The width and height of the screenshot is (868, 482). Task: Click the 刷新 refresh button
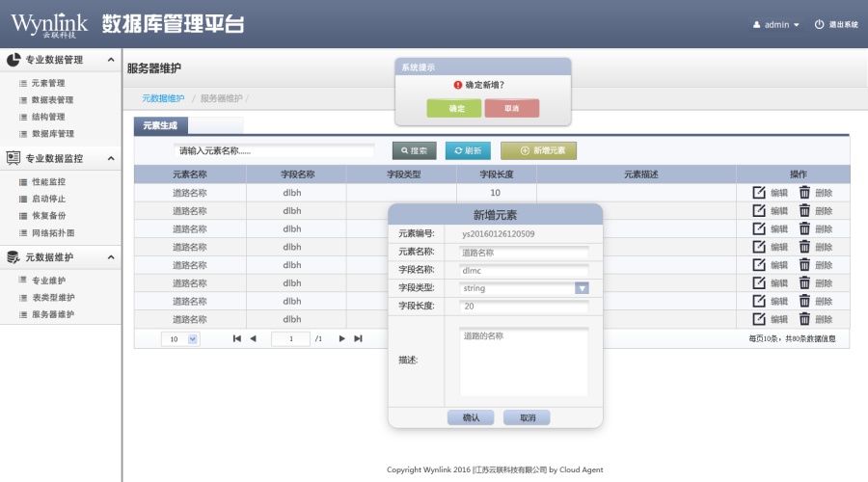point(468,150)
